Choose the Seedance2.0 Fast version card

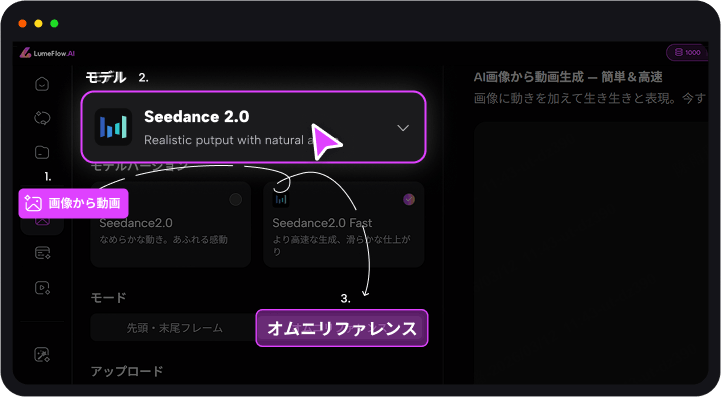pyautogui.click(x=343, y=224)
